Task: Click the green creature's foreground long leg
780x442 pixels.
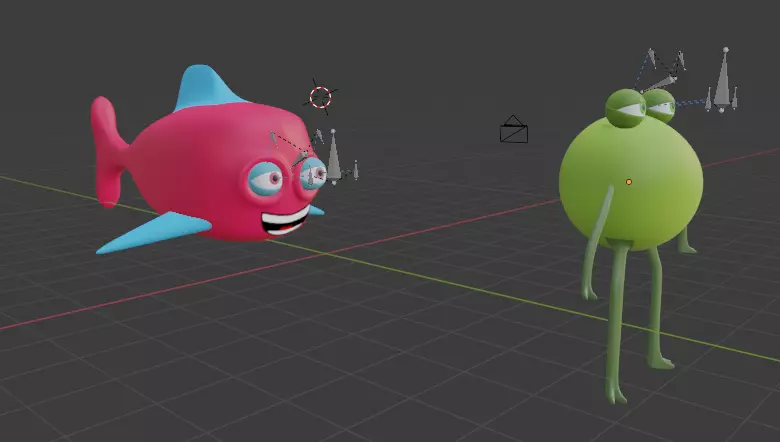Action: pyautogui.click(x=616, y=323)
